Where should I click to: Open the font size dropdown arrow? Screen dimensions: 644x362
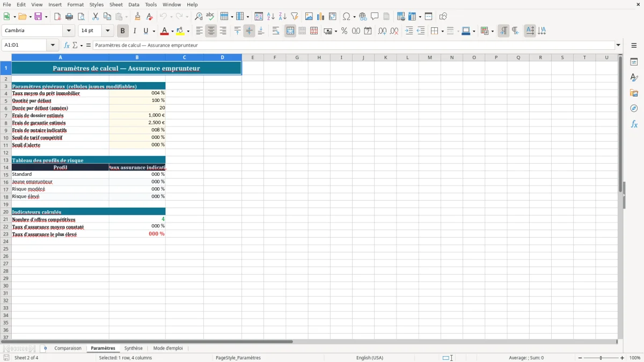[107, 31]
